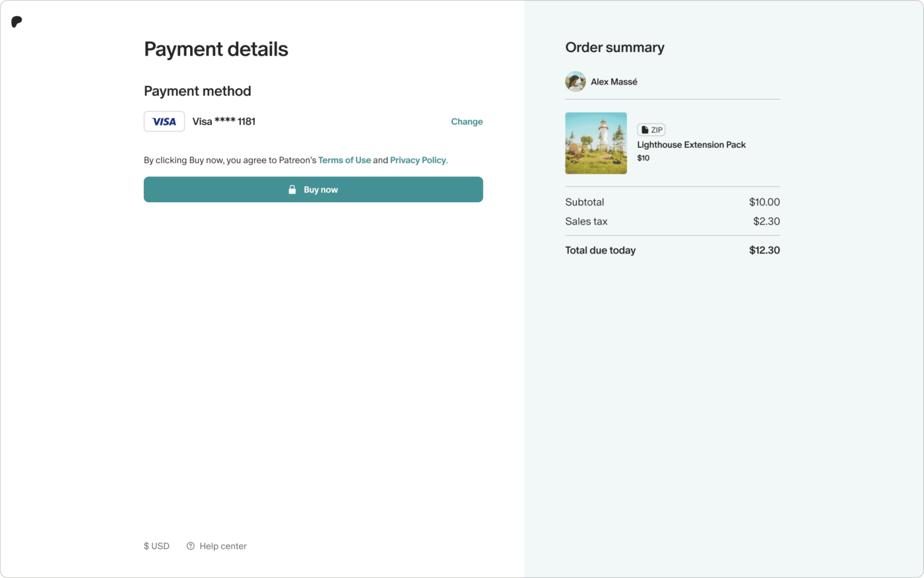Open the Privacy Policy link
This screenshot has height=578, width=924.
[418, 160]
